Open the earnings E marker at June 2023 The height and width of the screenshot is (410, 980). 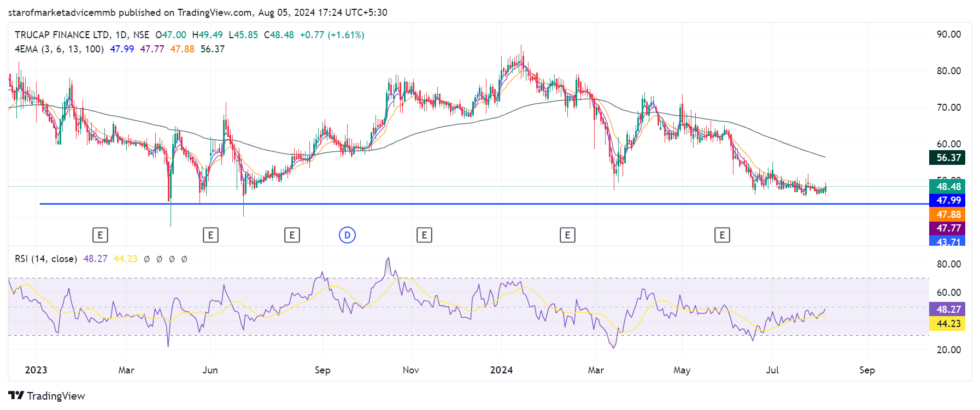[210, 235]
